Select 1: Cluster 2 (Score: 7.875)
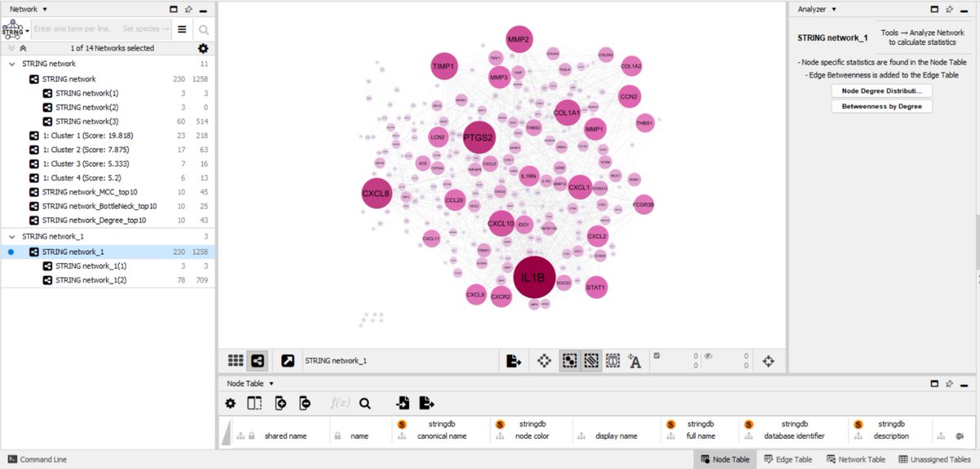 pyautogui.click(x=108, y=150)
